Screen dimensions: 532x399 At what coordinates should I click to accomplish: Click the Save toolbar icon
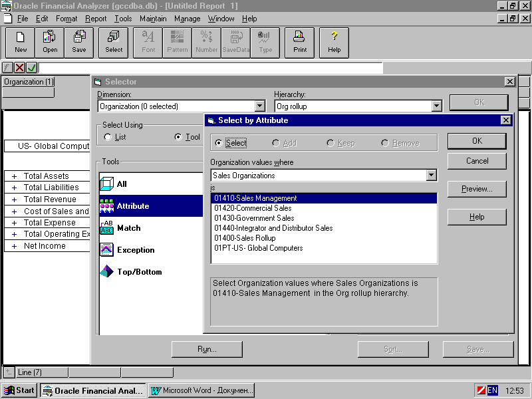[78, 43]
